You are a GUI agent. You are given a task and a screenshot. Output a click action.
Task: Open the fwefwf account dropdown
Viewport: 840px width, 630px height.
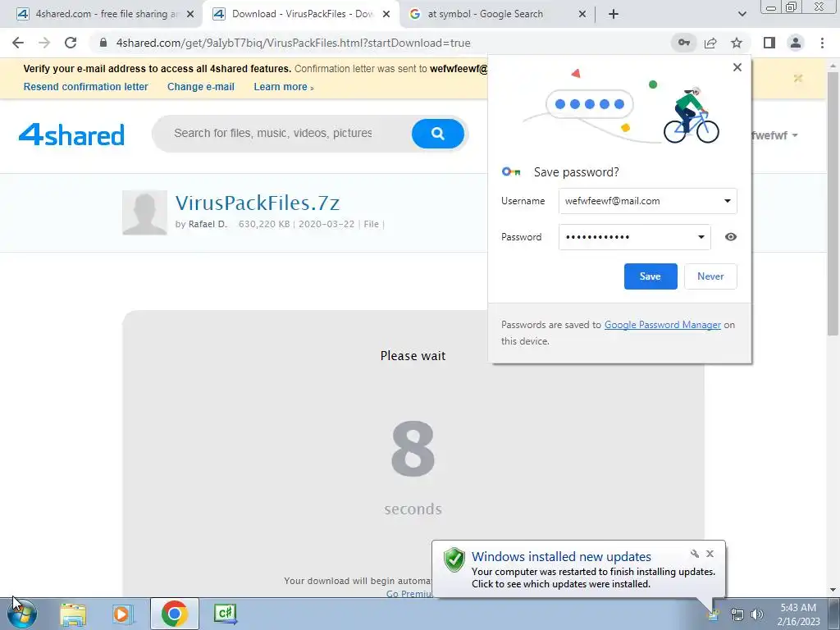[774, 135]
